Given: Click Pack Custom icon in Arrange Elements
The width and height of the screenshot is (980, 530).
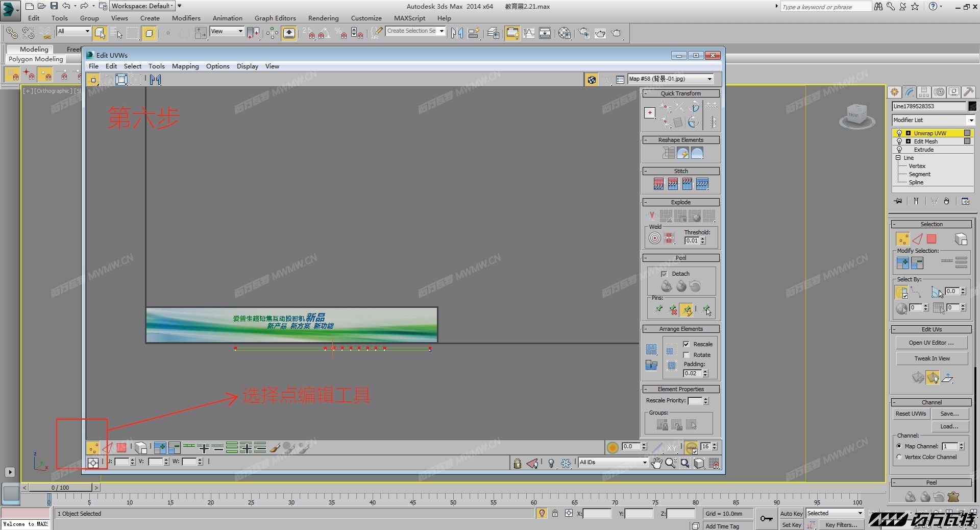Looking at the screenshot, I should click(x=651, y=349).
